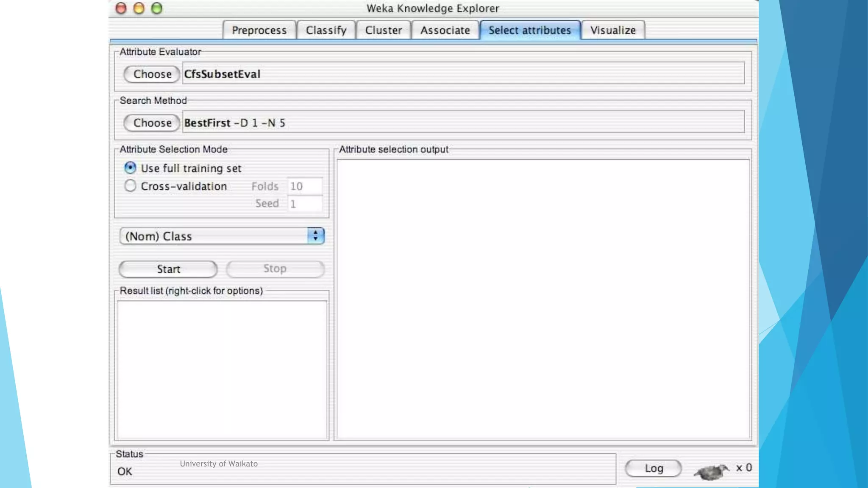This screenshot has width=868, height=488.
Task: Click inside the Result list area
Action: point(222,369)
